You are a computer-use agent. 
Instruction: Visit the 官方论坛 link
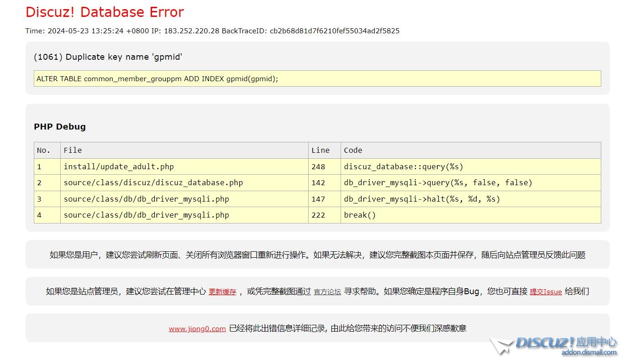[x=327, y=292]
